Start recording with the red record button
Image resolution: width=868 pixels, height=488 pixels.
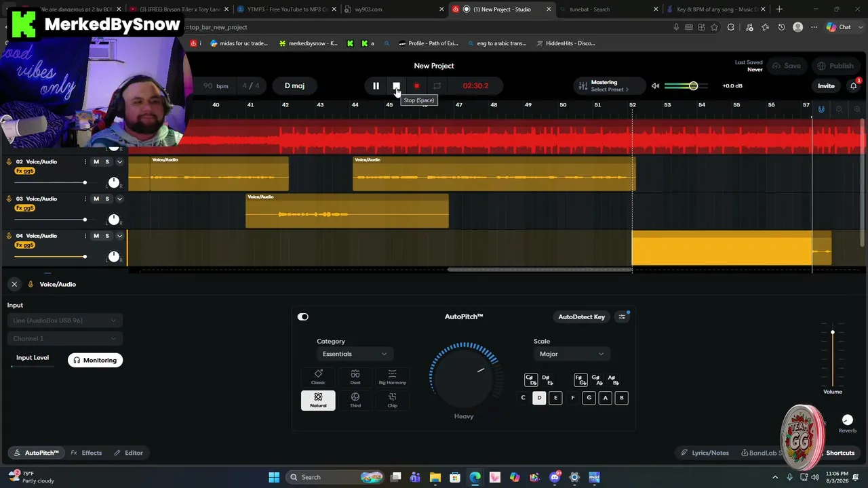coord(416,86)
